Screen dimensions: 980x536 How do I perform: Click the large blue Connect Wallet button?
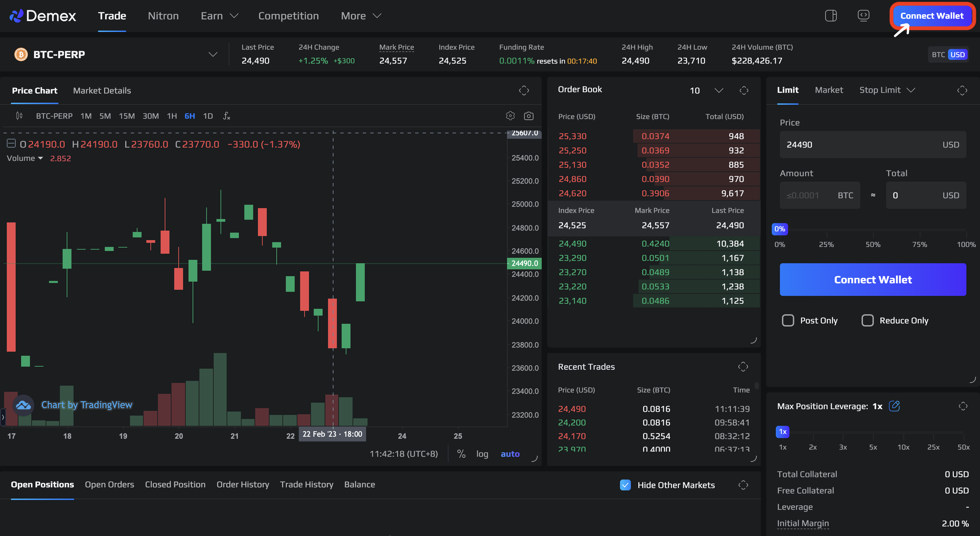pos(873,280)
